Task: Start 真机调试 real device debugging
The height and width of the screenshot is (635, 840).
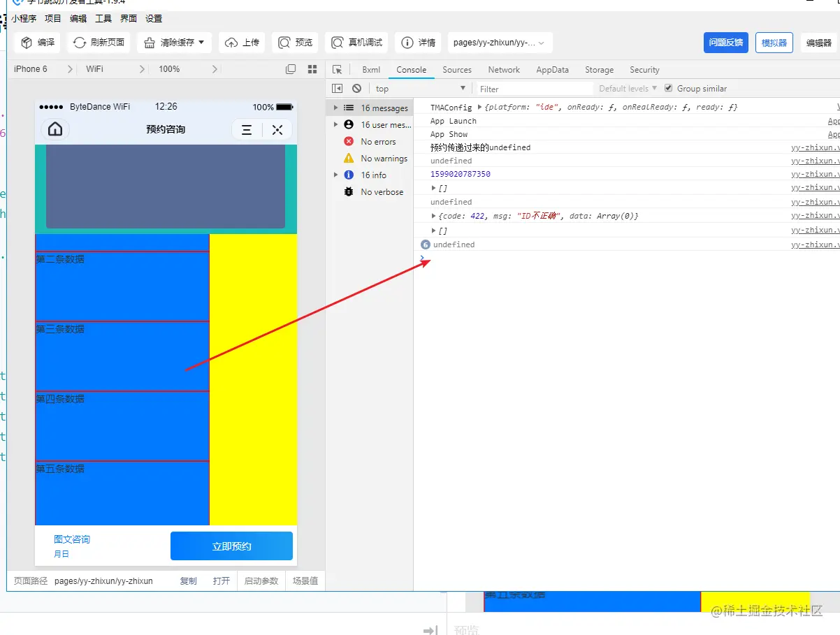Action: point(356,43)
